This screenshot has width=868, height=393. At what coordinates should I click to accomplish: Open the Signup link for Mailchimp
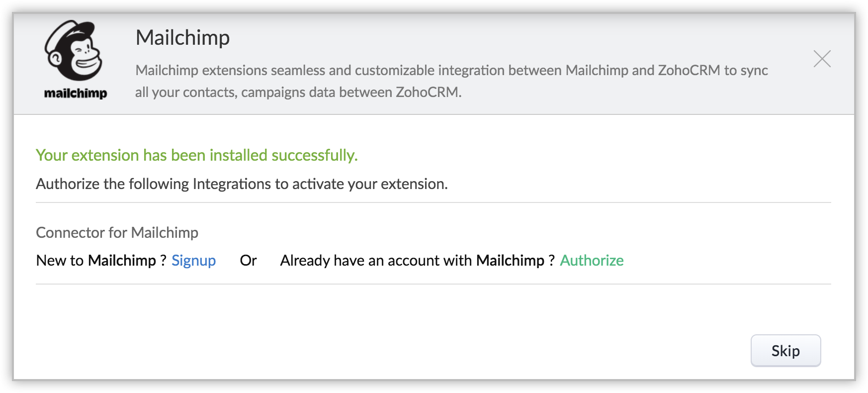point(193,261)
